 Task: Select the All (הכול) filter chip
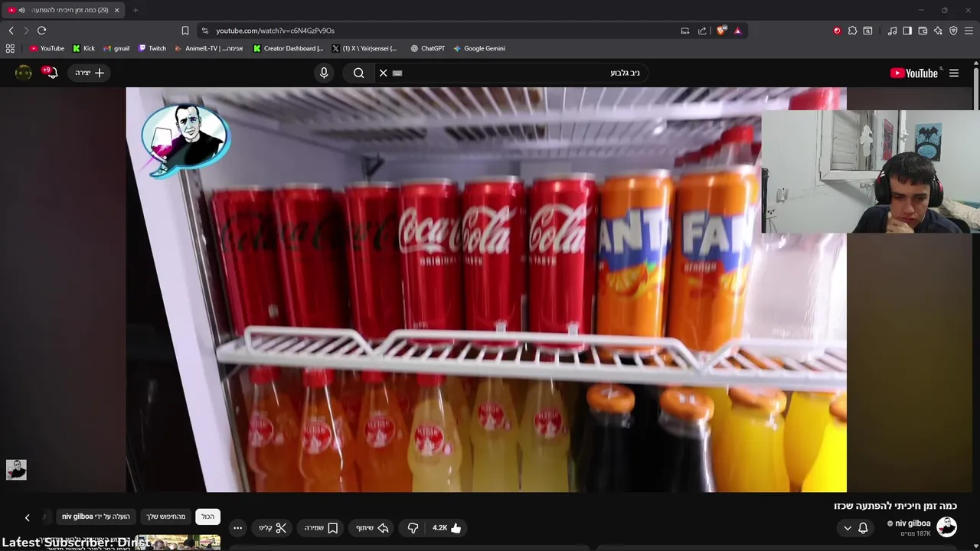(207, 517)
